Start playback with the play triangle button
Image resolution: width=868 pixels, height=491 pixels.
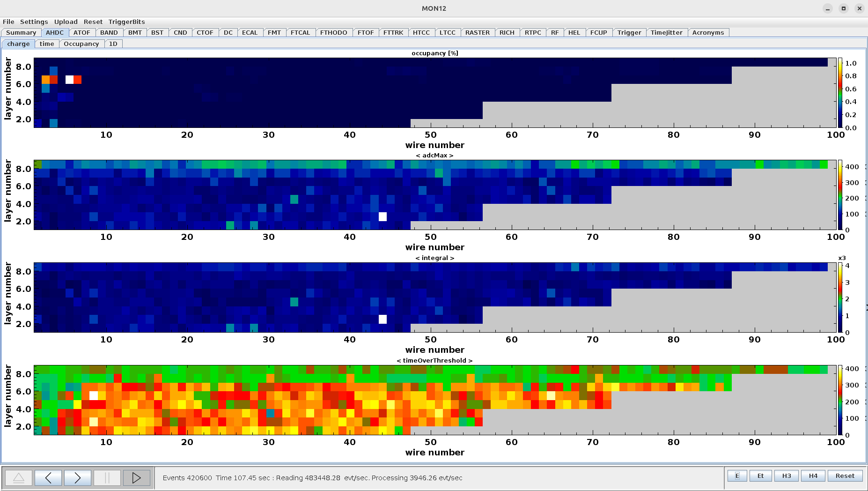tap(137, 478)
